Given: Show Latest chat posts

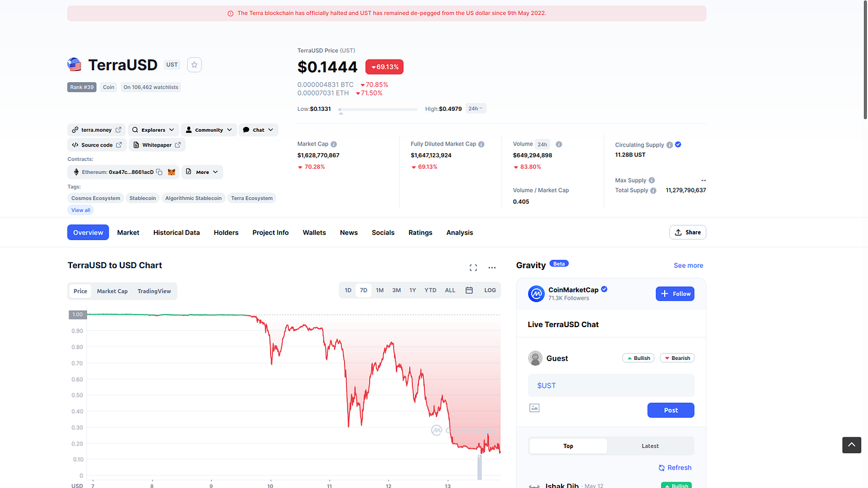Looking at the screenshot, I should tap(650, 446).
